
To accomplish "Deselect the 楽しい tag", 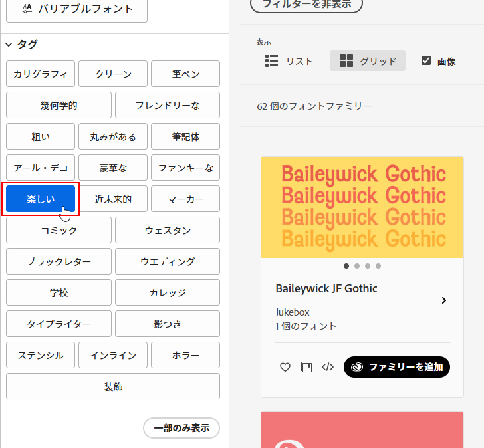I will tap(41, 199).
